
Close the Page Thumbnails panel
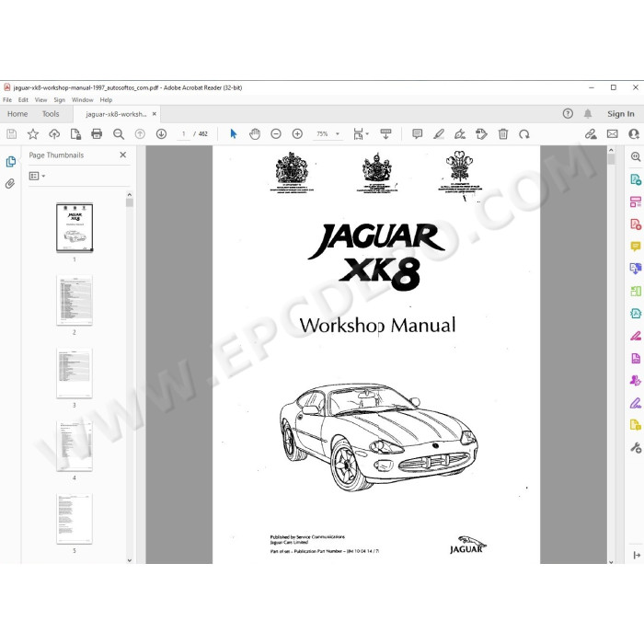point(122,155)
